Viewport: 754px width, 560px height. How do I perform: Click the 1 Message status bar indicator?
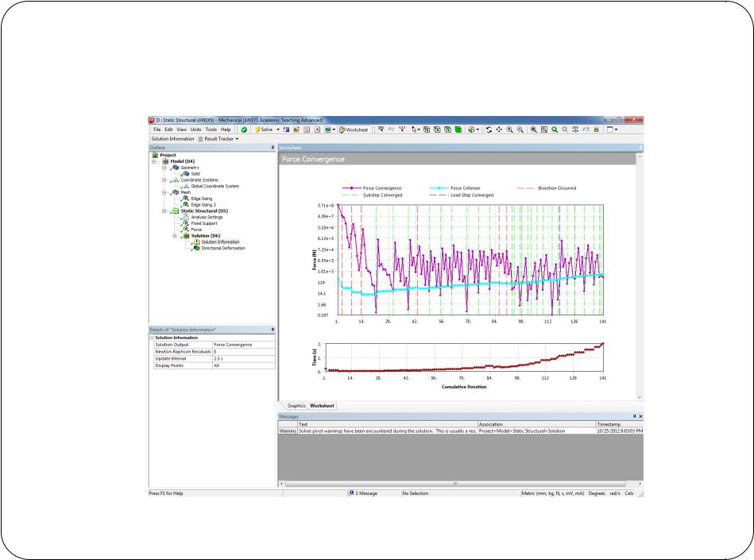click(x=364, y=493)
